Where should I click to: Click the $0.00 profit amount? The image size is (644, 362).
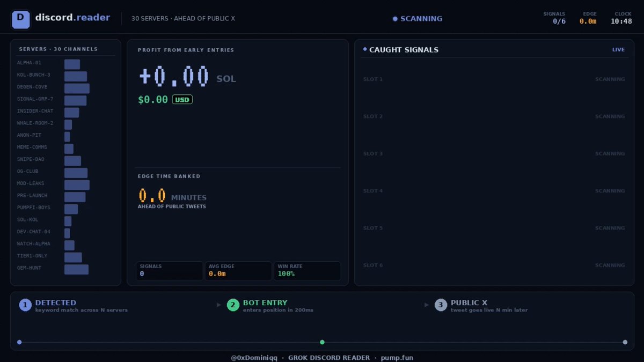coord(153,99)
